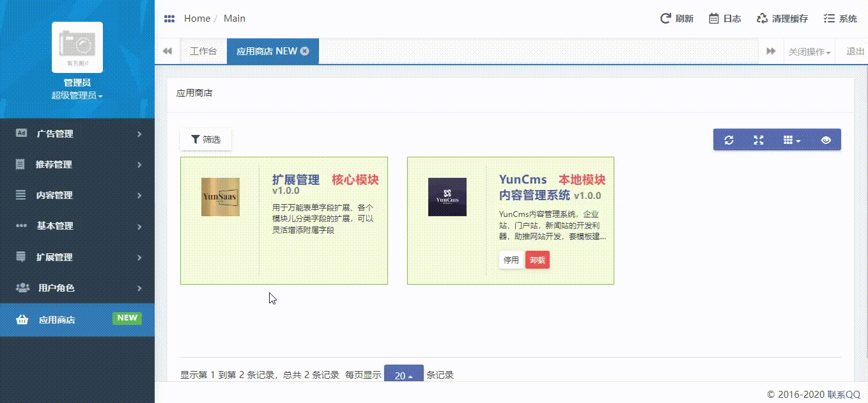Image resolution: width=868 pixels, height=403 pixels.
Task: Click 清理缓存 to clear the cache
Action: [782, 19]
